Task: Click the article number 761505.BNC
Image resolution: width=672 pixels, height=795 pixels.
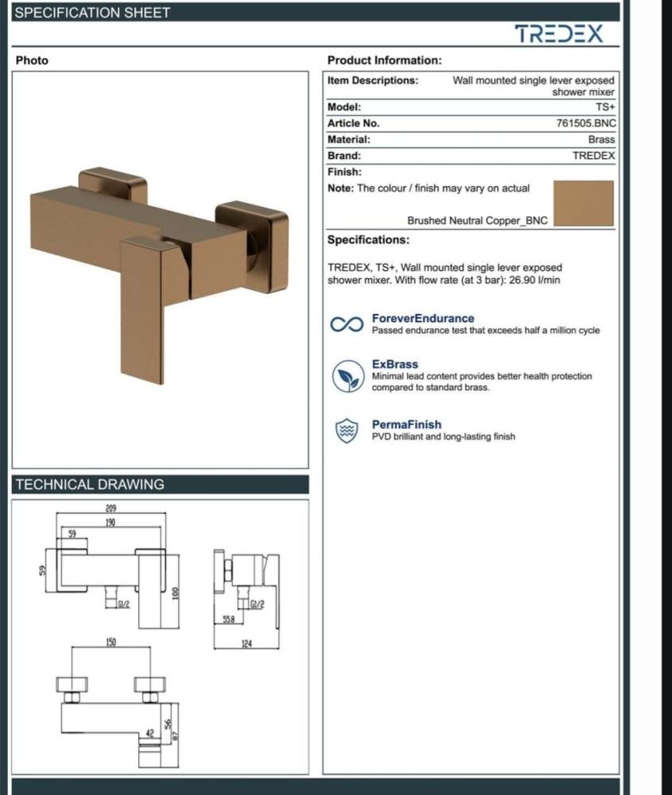Action: click(x=585, y=123)
